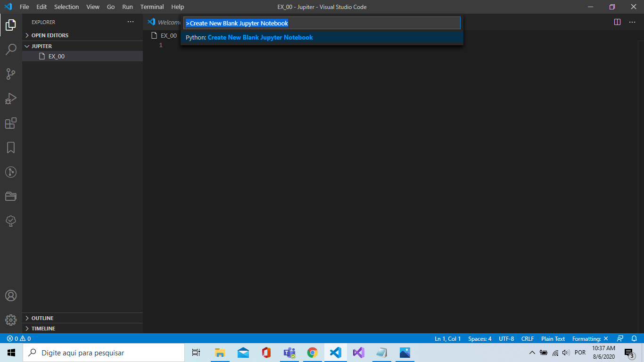Click the split editor right icon

tap(618, 22)
